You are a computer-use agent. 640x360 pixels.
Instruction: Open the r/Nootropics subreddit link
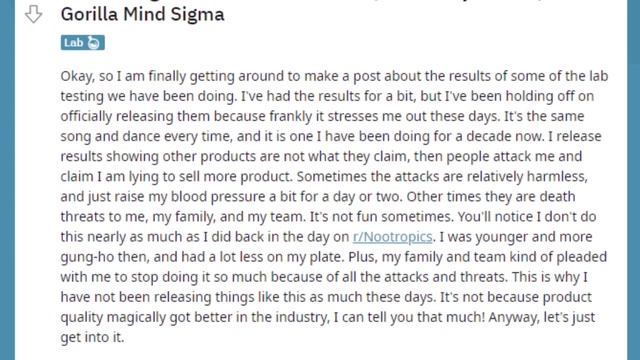tap(392, 237)
